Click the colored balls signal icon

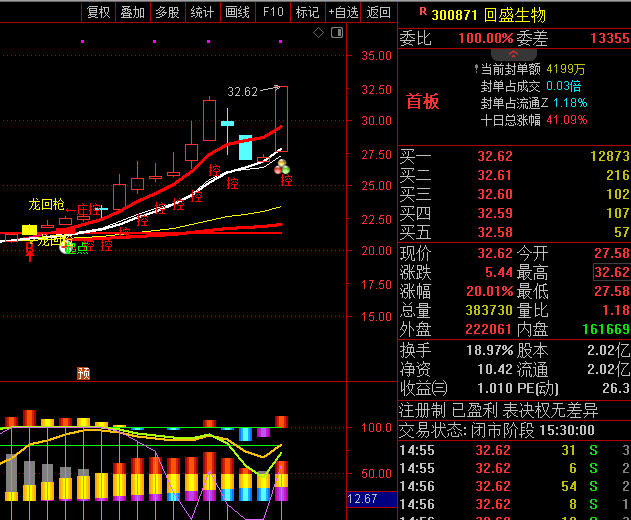pos(283,166)
